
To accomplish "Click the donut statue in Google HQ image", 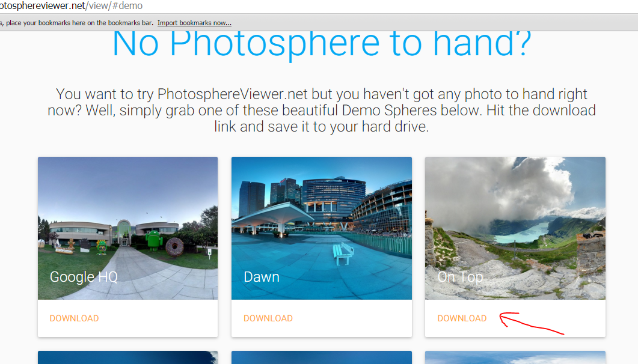I will [x=174, y=247].
